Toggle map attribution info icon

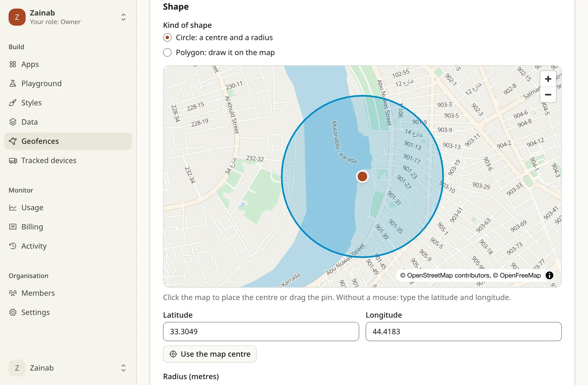click(550, 275)
